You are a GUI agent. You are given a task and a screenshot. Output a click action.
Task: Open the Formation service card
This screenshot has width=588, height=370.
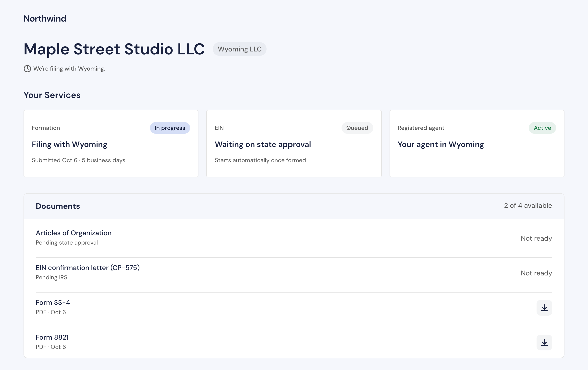point(111,144)
